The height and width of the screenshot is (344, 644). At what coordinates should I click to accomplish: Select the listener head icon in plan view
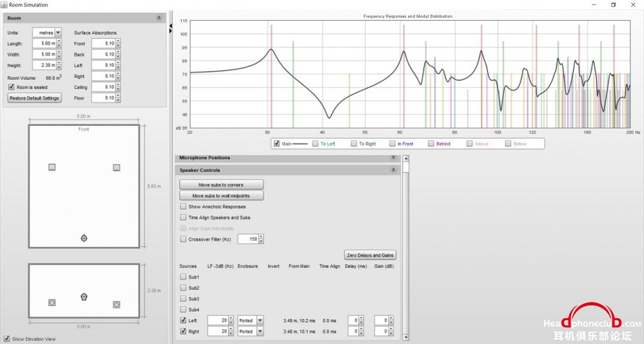click(x=84, y=238)
